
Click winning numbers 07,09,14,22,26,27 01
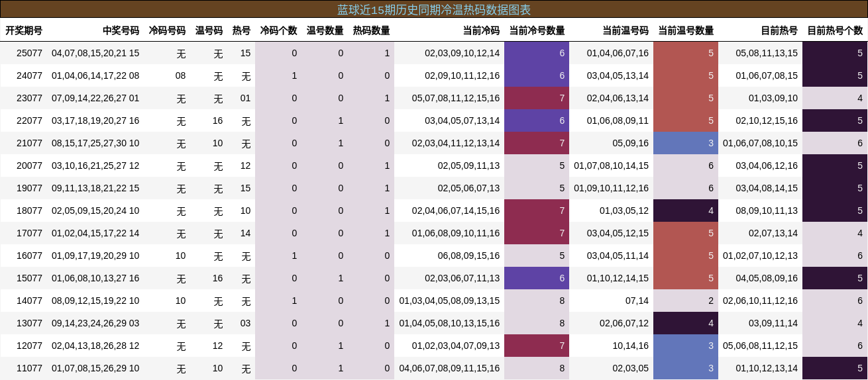[x=95, y=98]
